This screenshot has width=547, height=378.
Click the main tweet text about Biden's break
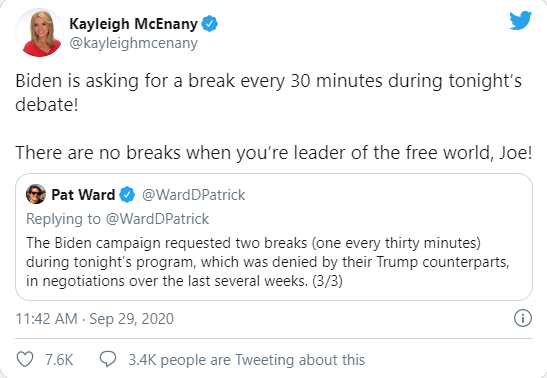point(269,92)
